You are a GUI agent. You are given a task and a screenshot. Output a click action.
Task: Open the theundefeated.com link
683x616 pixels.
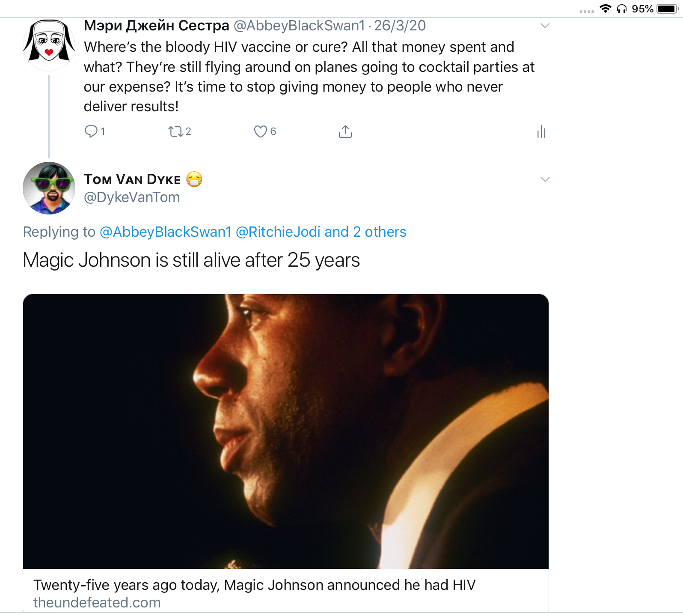[x=97, y=603]
